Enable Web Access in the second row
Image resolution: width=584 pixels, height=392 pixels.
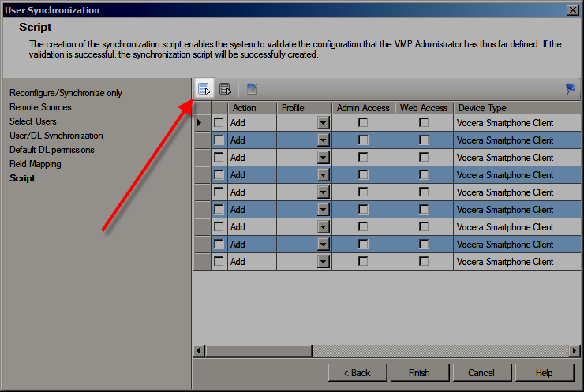[x=424, y=140]
